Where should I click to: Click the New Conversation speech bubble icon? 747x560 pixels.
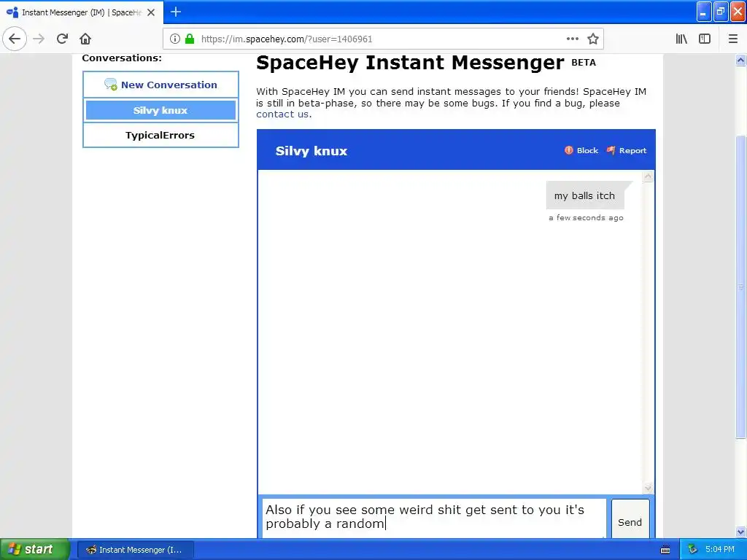click(111, 85)
